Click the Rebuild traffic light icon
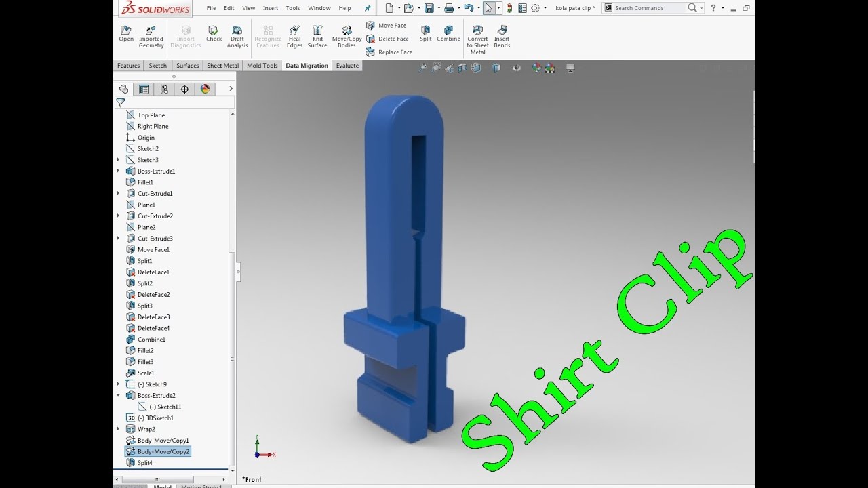This screenshot has width=868, height=488. (509, 8)
